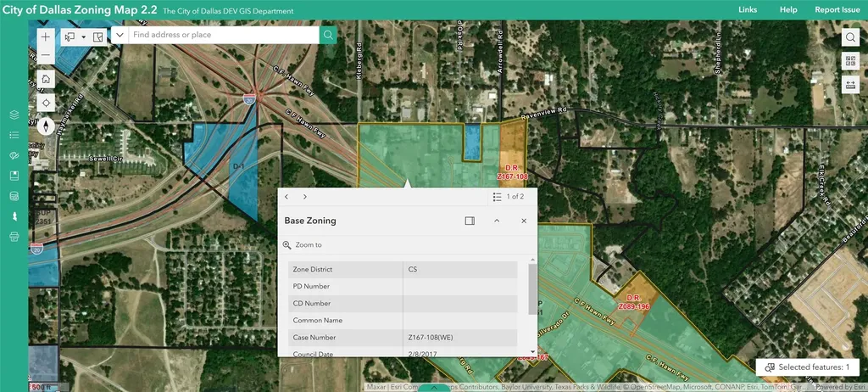
Task: Click Zoom to in the popup
Action: click(x=303, y=245)
